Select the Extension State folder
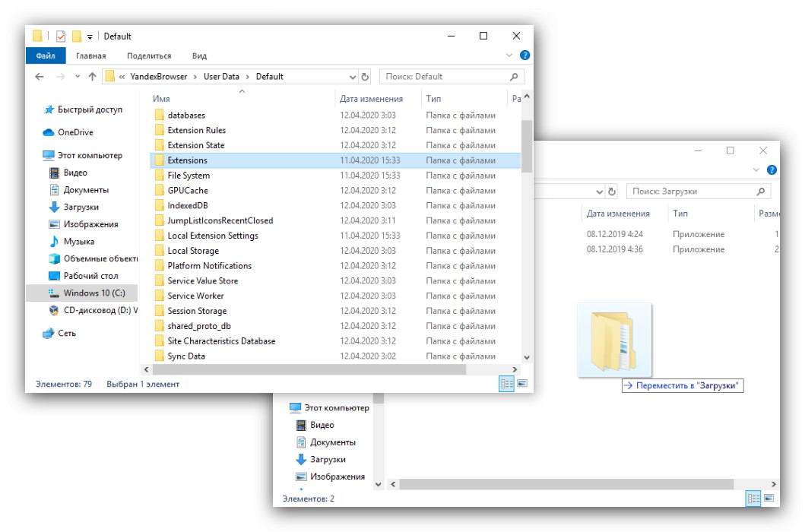805x532 pixels. pos(195,145)
